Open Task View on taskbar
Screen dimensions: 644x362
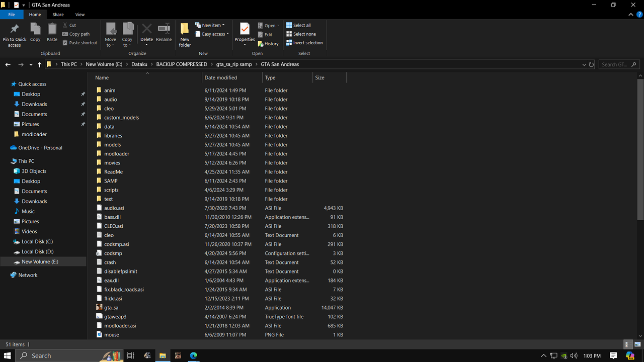130,355
